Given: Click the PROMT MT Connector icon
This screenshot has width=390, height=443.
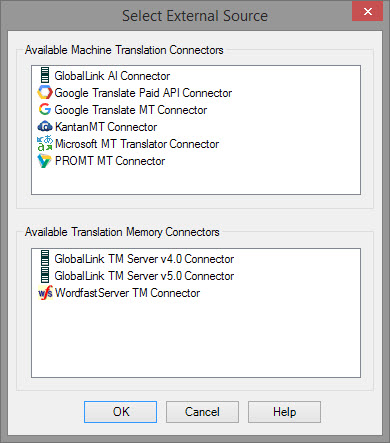Looking at the screenshot, I should [44, 161].
